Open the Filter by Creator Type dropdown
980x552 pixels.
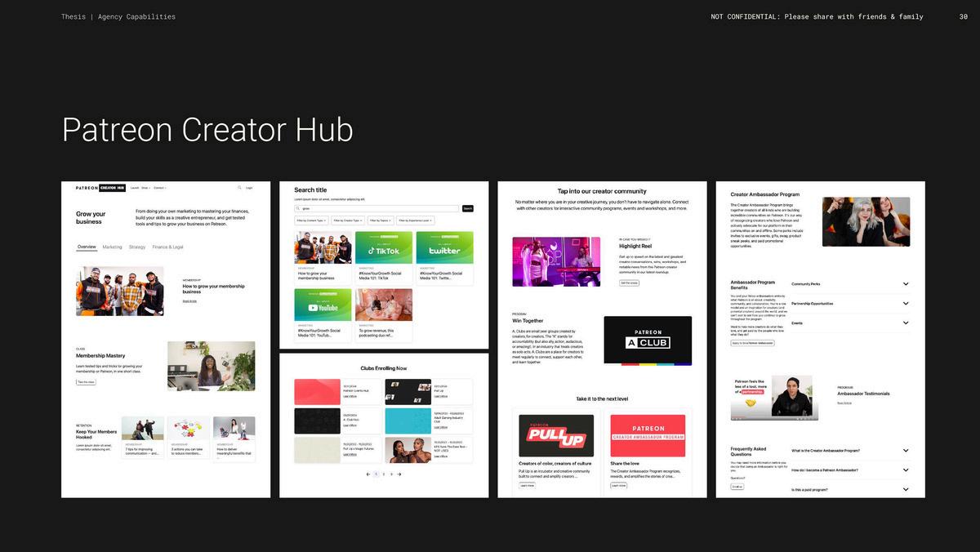tap(347, 220)
